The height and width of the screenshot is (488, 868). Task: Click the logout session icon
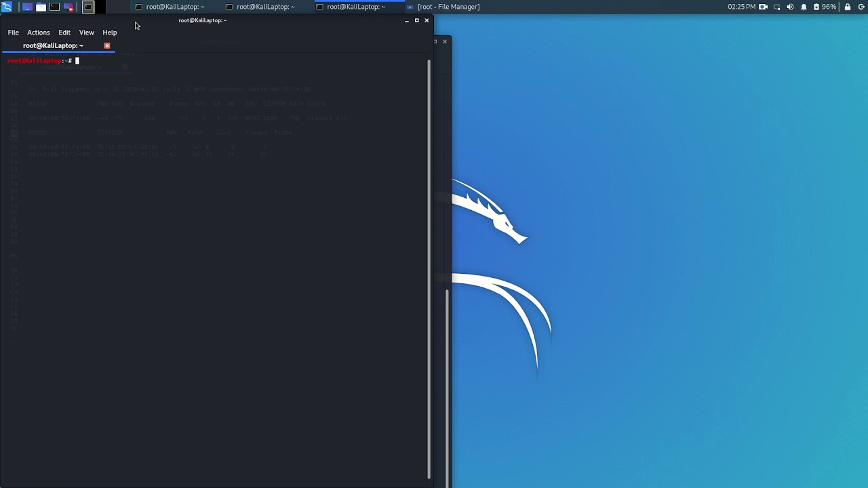coord(861,7)
